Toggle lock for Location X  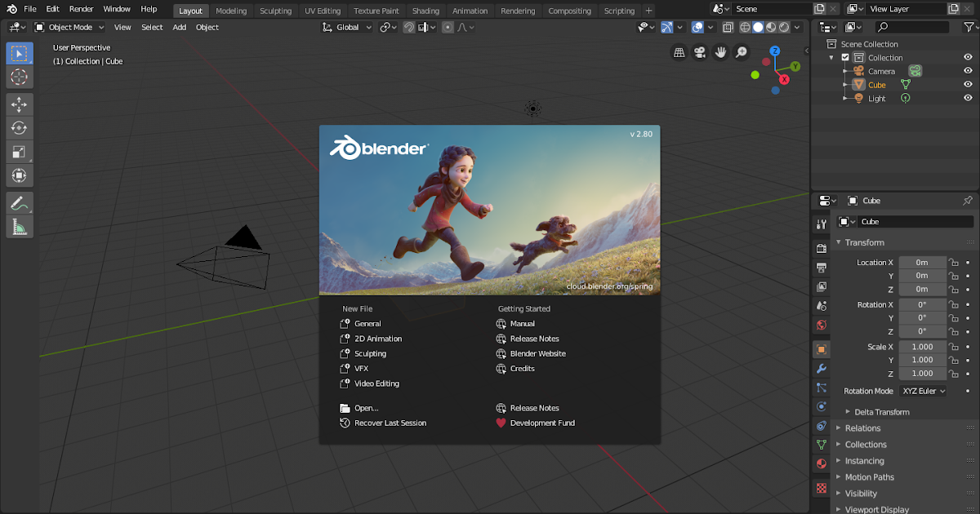(x=952, y=263)
